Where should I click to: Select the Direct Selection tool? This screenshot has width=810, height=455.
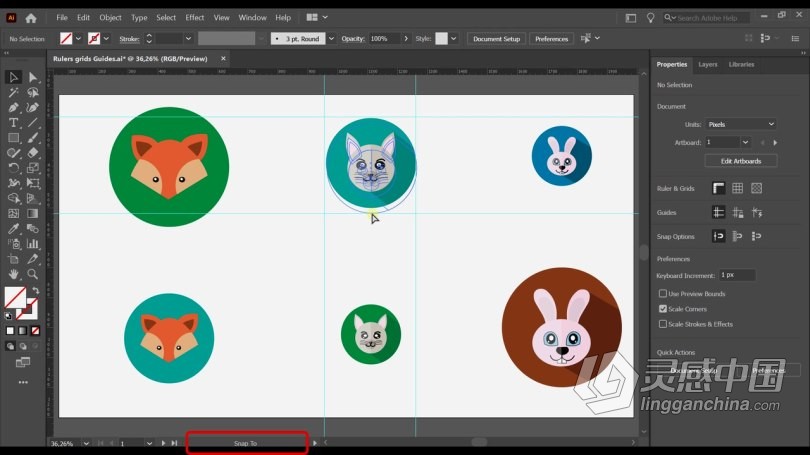[33, 77]
